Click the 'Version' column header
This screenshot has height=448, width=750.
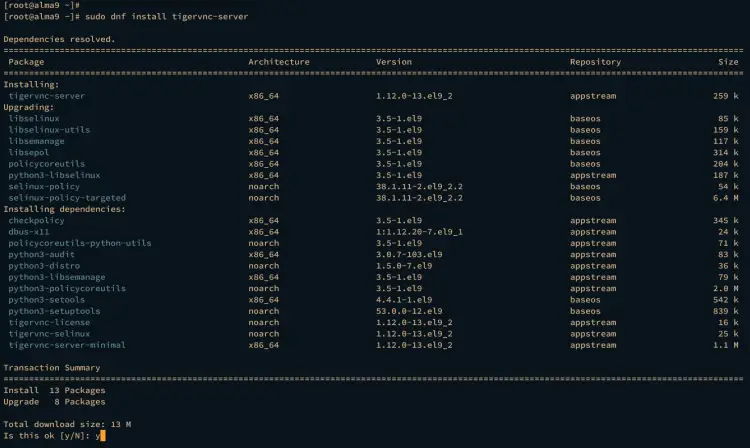tap(394, 62)
